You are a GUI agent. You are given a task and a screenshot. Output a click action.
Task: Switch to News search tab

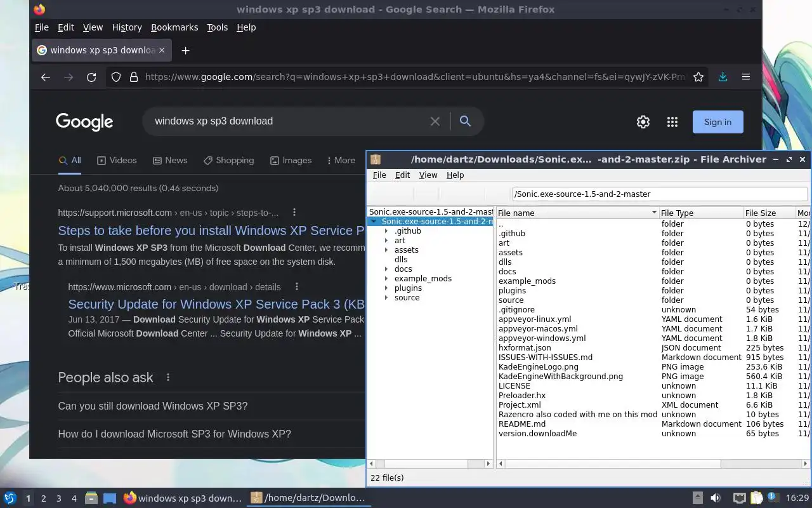(170, 161)
